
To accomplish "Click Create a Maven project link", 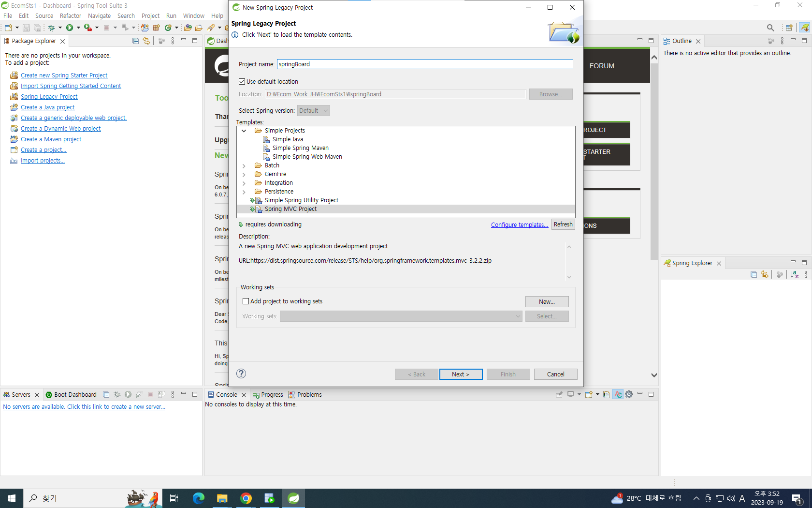I will (x=51, y=139).
